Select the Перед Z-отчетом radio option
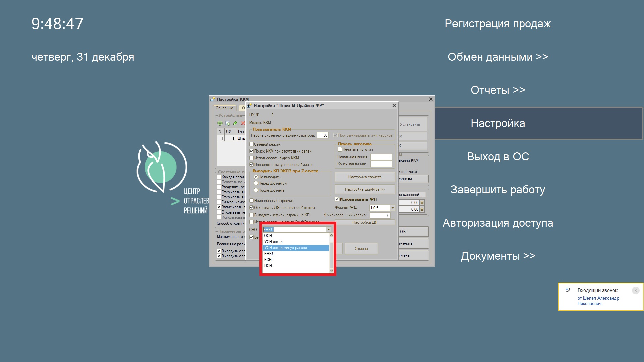Screen dimensions: 644x362 click(x=256, y=183)
